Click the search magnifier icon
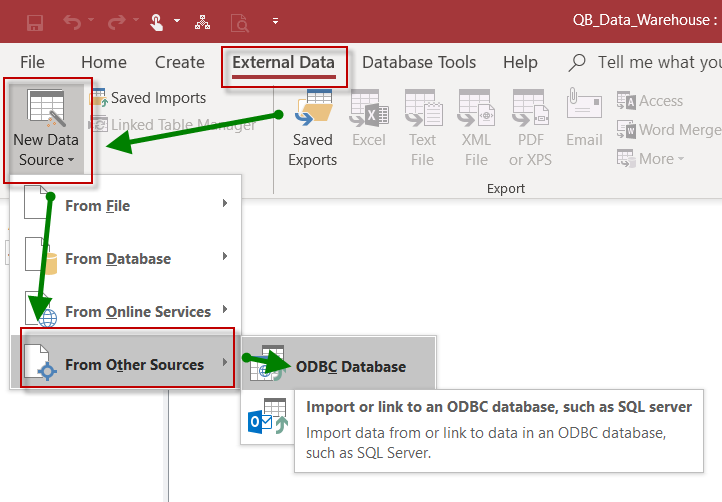This screenshot has width=722, height=502. click(x=577, y=63)
